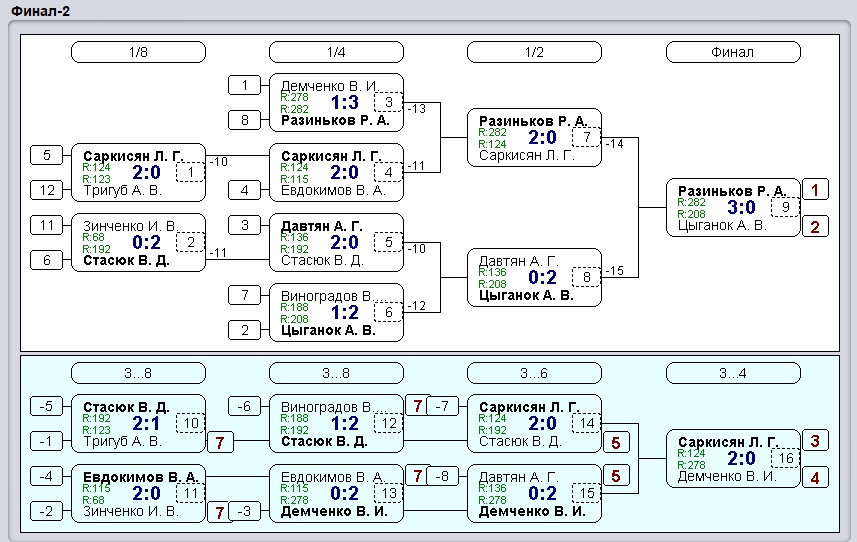The width and height of the screenshot is (857, 542).
Task: Click the R:282 rating in match 3
Action: (x=294, y=109)
